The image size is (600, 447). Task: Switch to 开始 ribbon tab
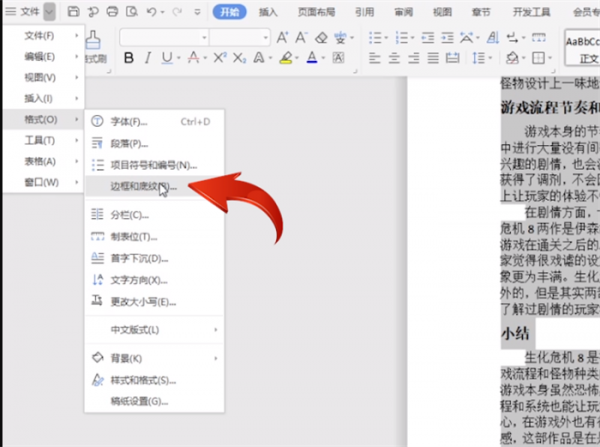point(230,12)
